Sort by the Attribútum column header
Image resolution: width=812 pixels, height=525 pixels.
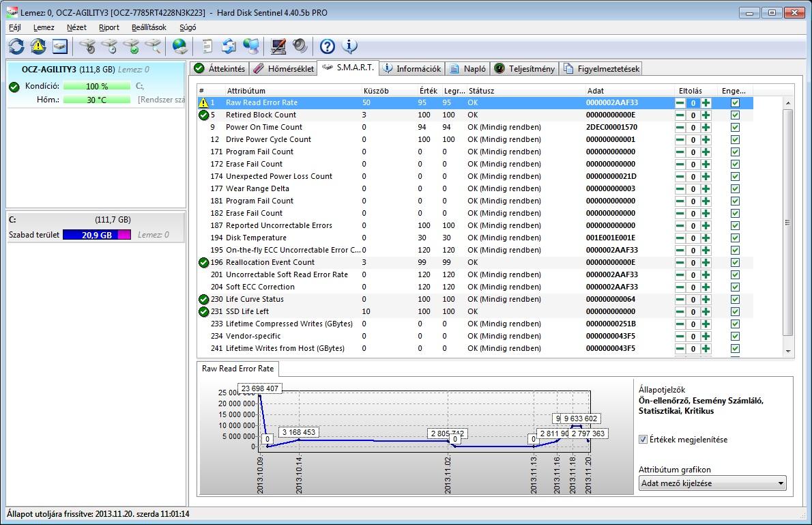(x=293, y=91)
